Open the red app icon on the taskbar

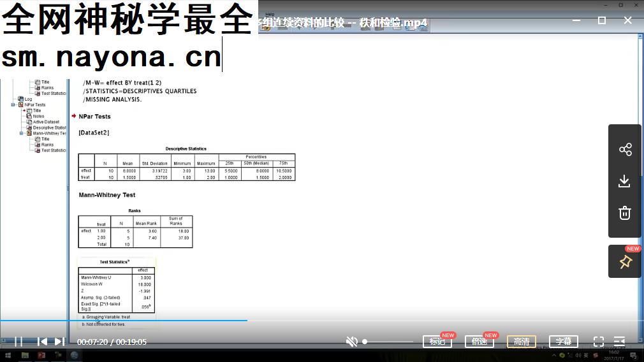41,356
